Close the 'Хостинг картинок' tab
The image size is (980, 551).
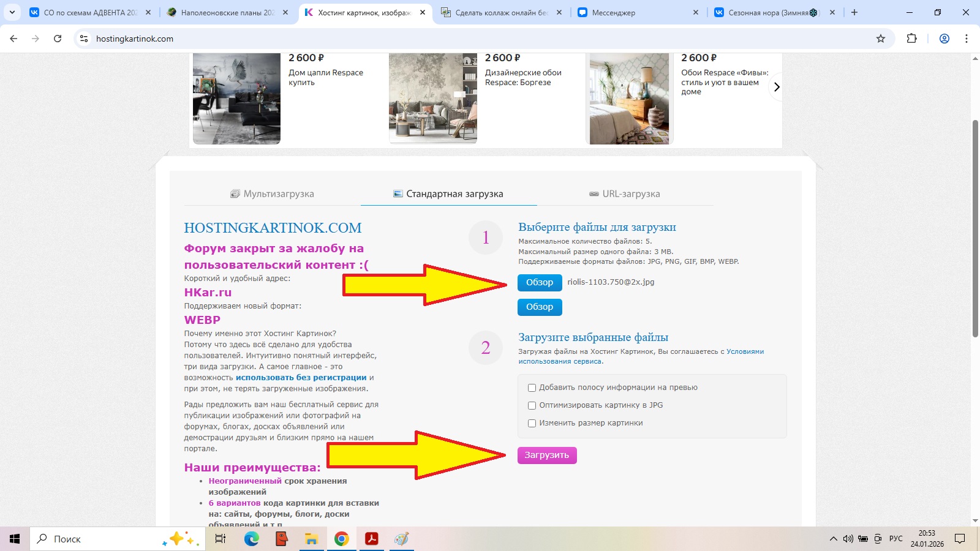(x=423, y=12)
